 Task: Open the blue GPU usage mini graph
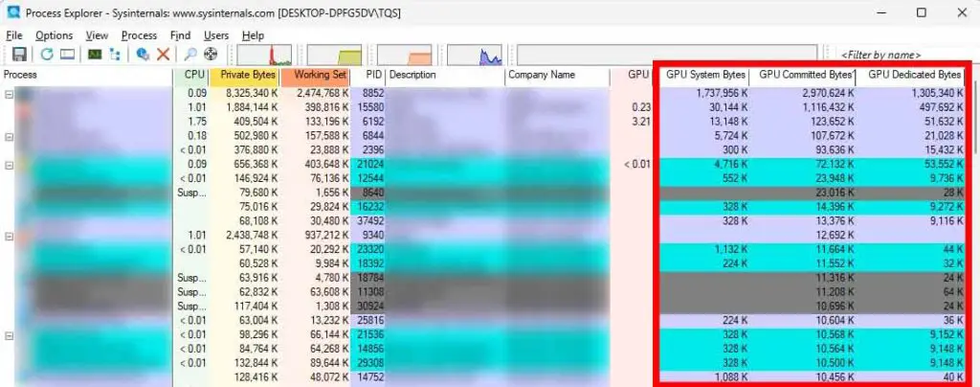[x=475, y=55]
